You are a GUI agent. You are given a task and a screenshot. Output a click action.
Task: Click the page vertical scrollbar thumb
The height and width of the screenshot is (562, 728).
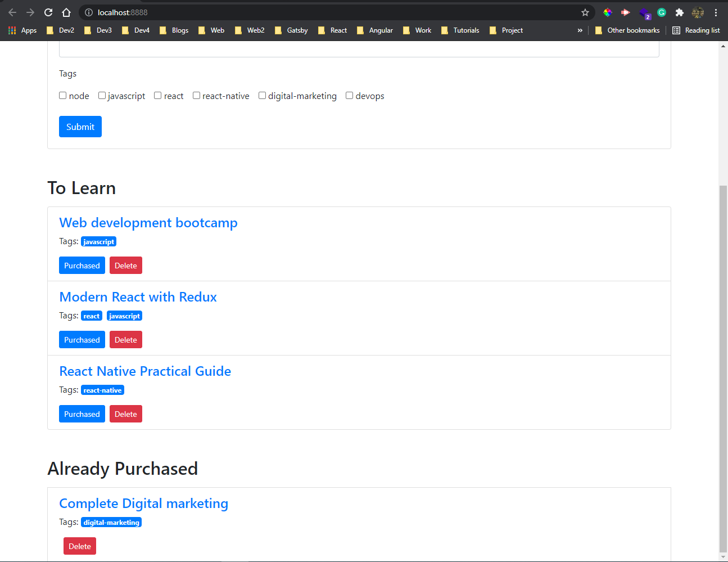pos(724,369)
